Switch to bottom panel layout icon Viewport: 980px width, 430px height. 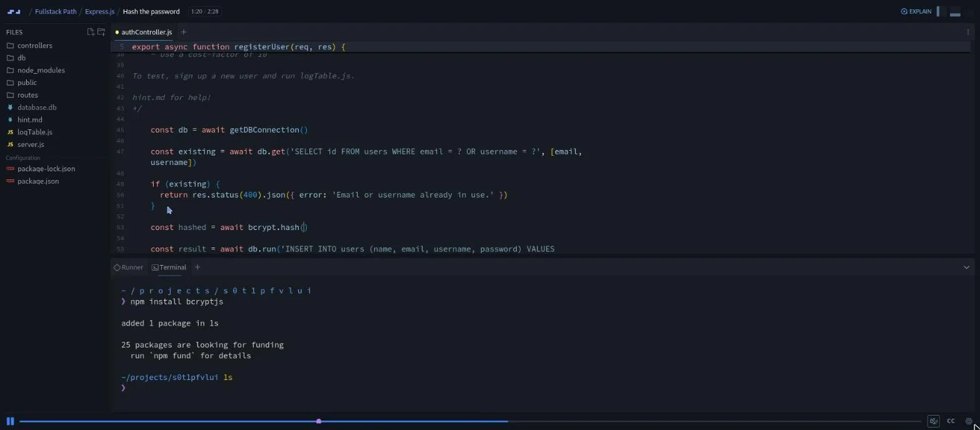point(954,11)
